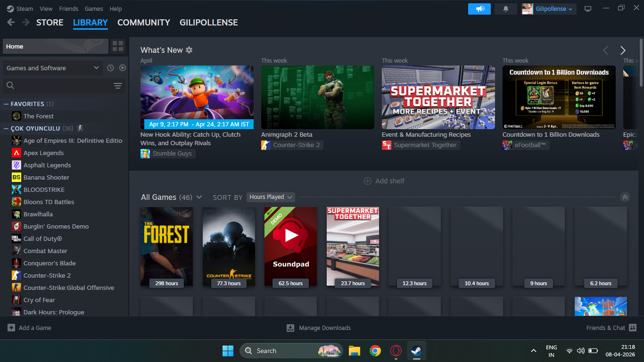
Task: Collapse the FAVORITES category
Action: [x=7, y=104]
